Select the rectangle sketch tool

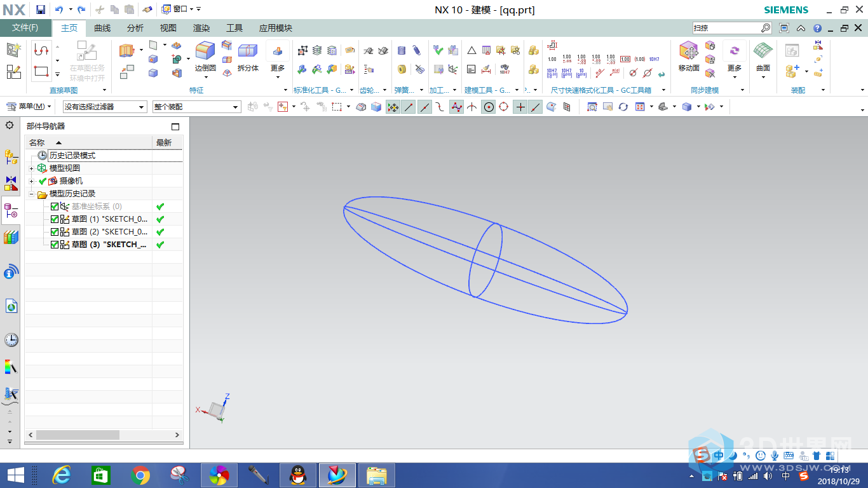coord(41,71)
